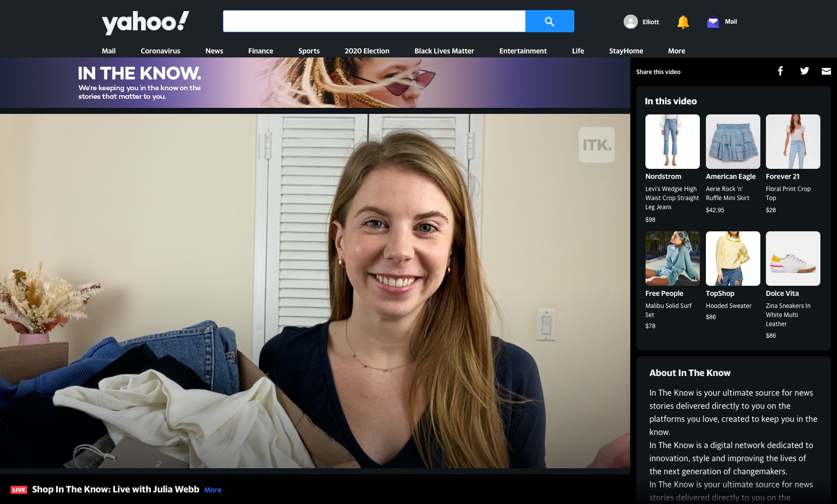Click Dolce Vita brand name
837x504 pixels.
(x=782, y=293)
